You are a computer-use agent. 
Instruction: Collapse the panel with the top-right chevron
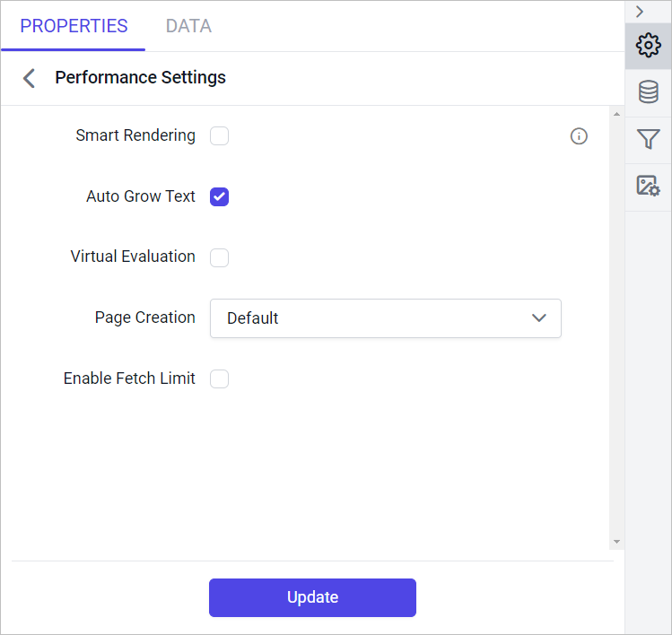pyautogui.click(x=640, y=12)
